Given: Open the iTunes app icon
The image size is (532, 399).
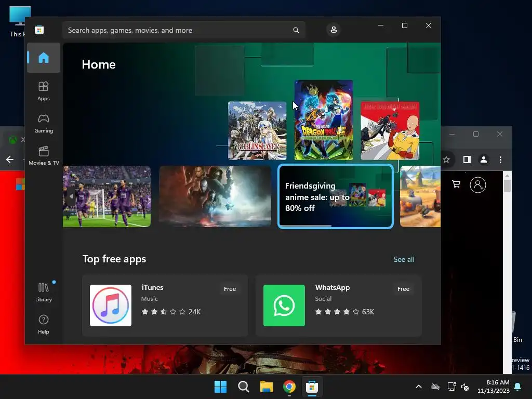Looking at the screenshot, I should coord(111,305).
